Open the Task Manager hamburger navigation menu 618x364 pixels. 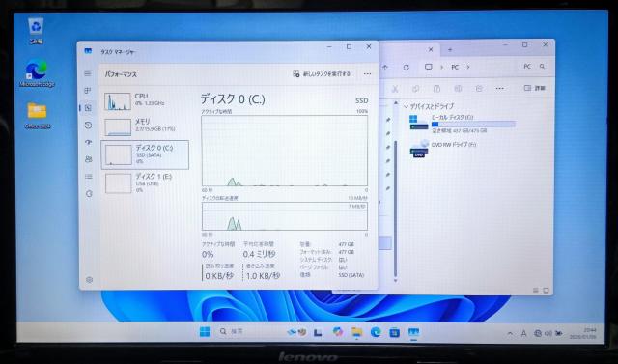click(88, 73)
